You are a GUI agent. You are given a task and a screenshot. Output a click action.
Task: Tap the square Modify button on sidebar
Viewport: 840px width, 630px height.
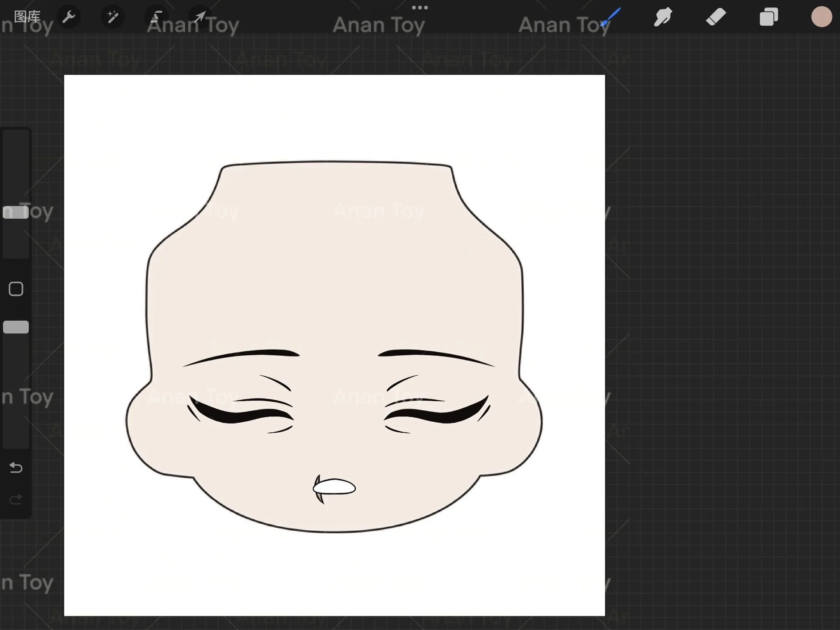click(x=16, y=289)
